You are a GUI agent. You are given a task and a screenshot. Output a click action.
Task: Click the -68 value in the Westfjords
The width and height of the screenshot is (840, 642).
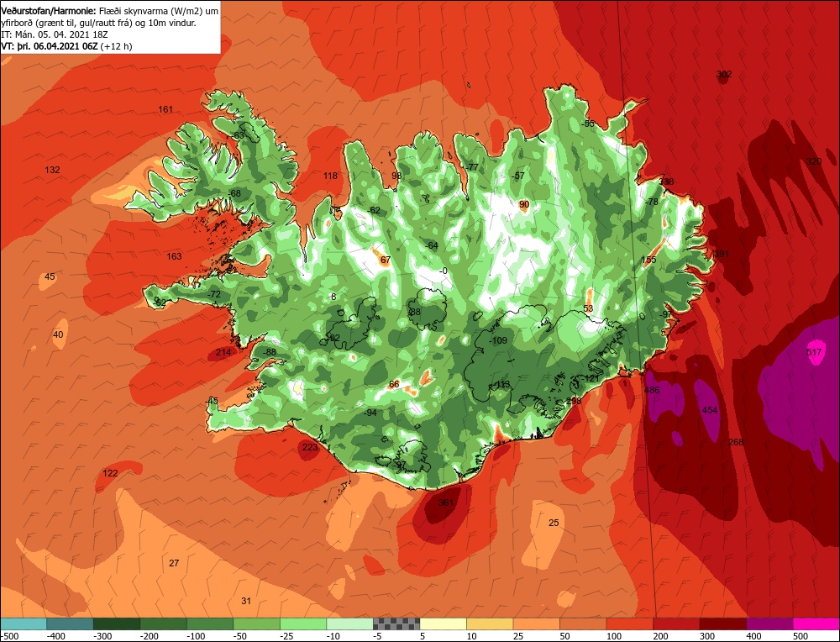[x=234, y=193]
